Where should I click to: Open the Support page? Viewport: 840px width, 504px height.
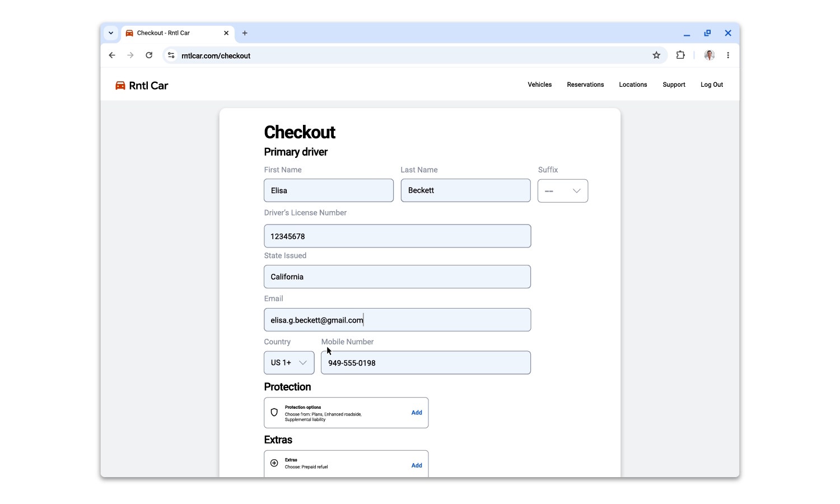674,85
